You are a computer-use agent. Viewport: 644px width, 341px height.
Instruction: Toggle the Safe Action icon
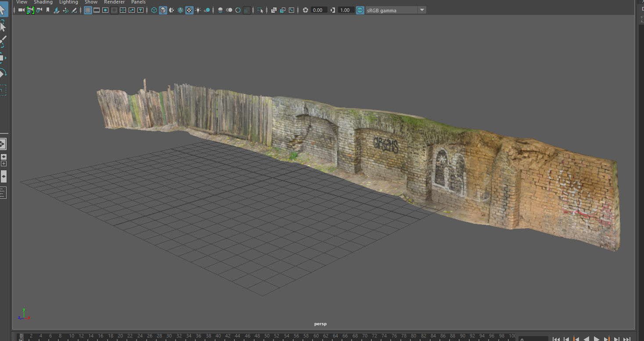132,10
